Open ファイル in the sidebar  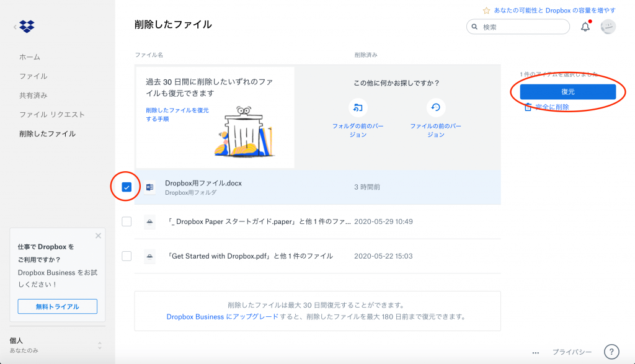[x=33, y=76]
